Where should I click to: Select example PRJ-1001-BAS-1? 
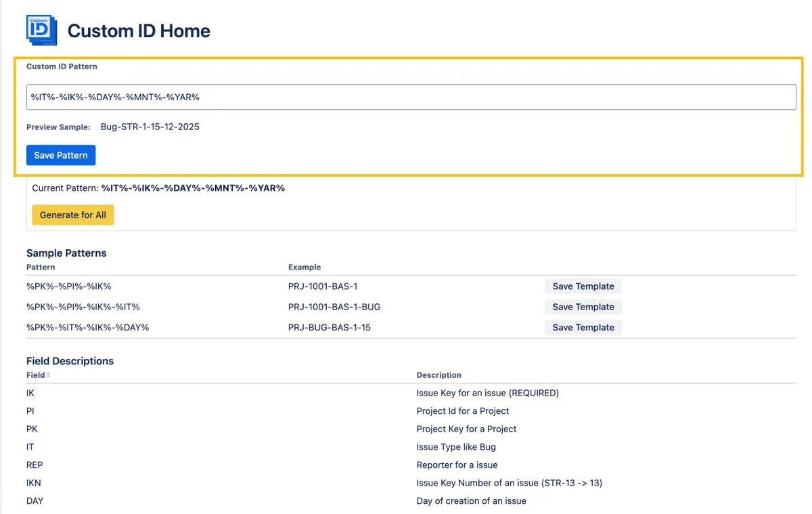[x=324, y=286]
